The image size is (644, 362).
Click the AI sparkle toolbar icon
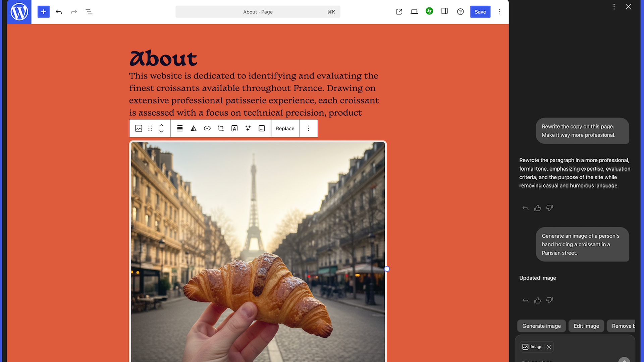248,128
